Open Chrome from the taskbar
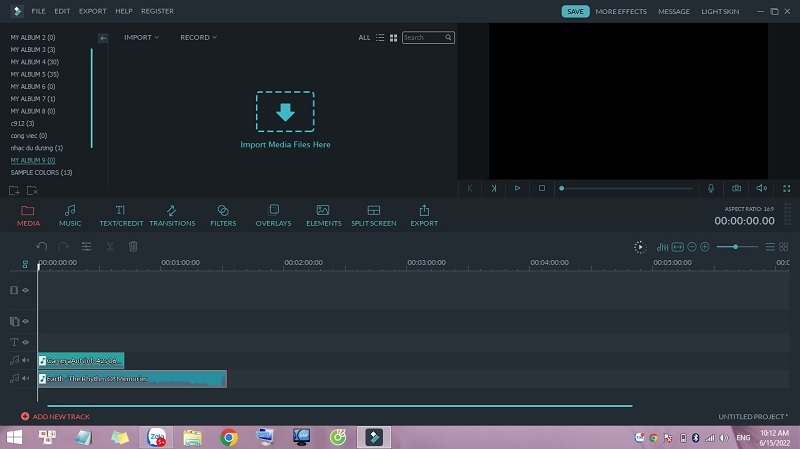Viewport: 800px width, 449px height. [229, 437]
